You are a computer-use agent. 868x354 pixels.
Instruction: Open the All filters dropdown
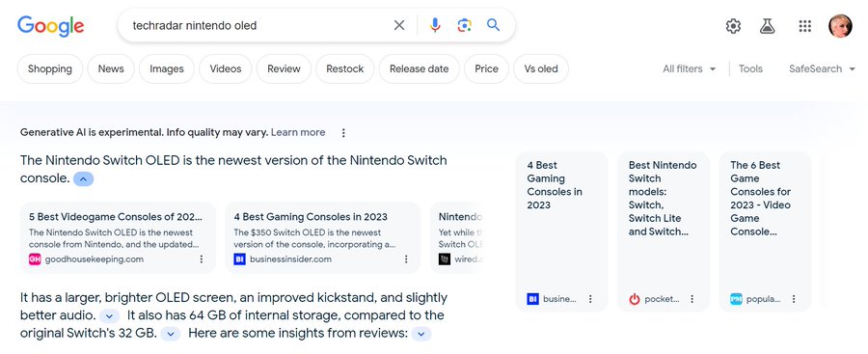point(690,68)
